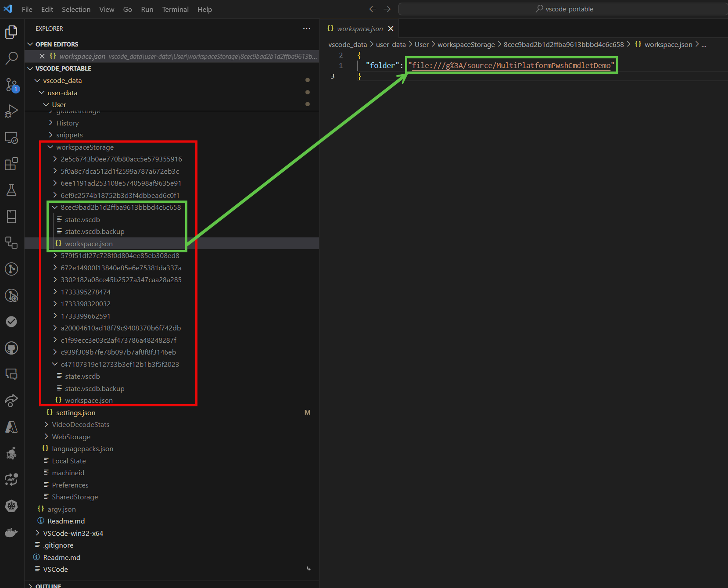Expand the VSCode-win32-x64 folder

point(73,534)
